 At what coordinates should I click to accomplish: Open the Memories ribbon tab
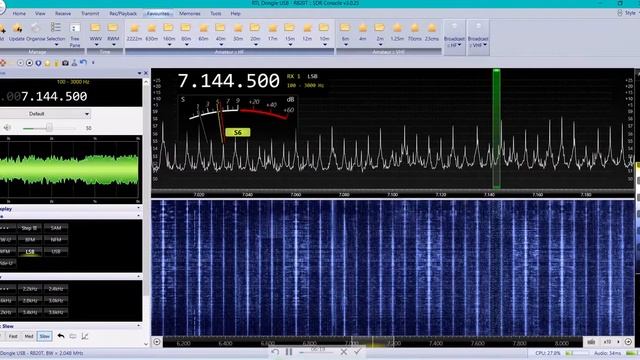pos(190,13)
